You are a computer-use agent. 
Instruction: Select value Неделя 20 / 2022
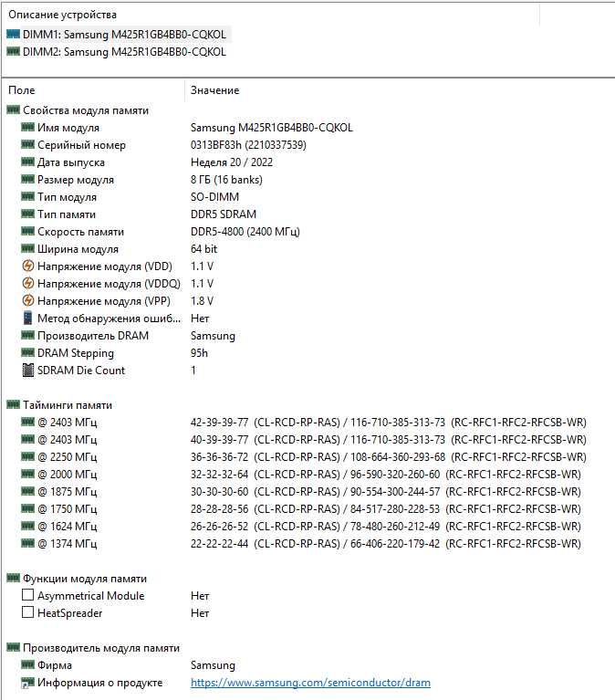click(232, 162)
